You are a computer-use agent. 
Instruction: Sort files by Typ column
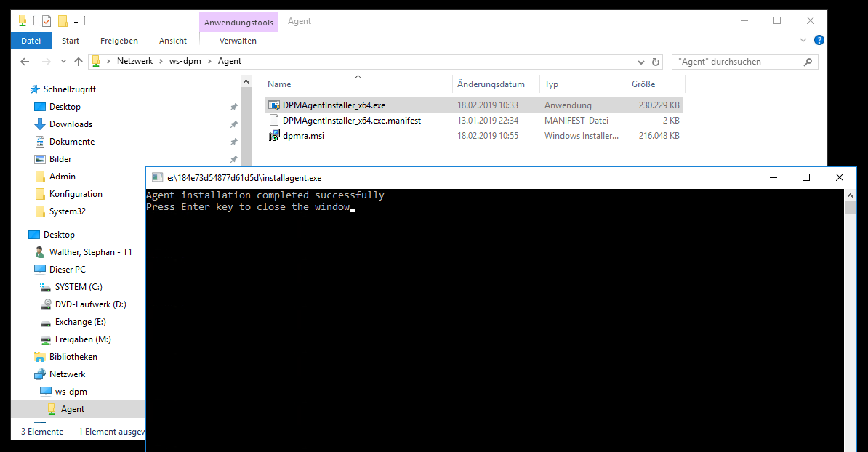[x=551, y=84]
